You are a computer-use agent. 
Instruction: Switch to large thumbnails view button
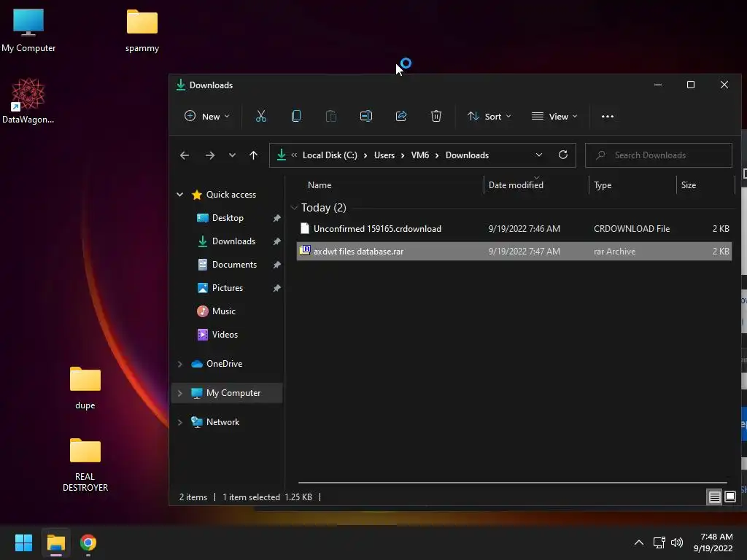click(729, 497)
